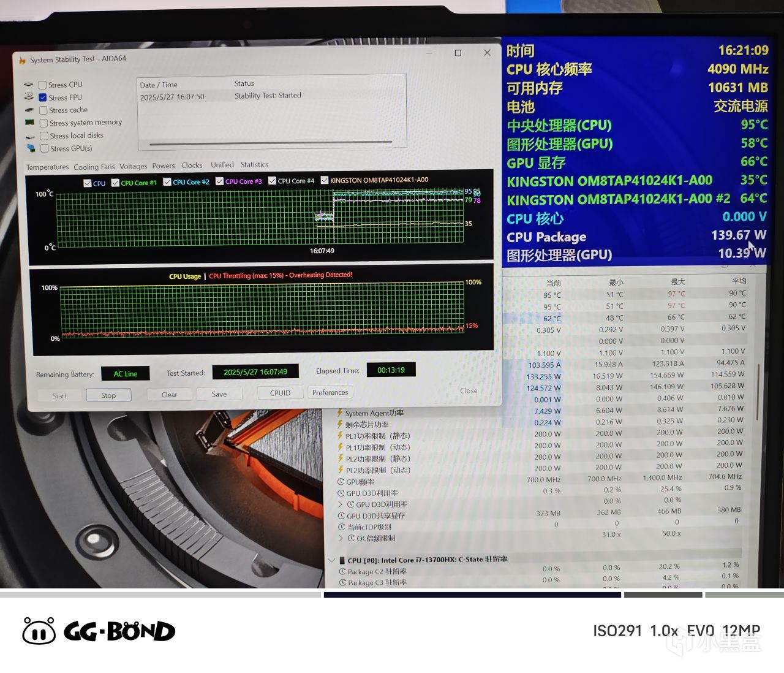Collapse the CPU [#0] C-State 驻留率 section

coord(331,560)
